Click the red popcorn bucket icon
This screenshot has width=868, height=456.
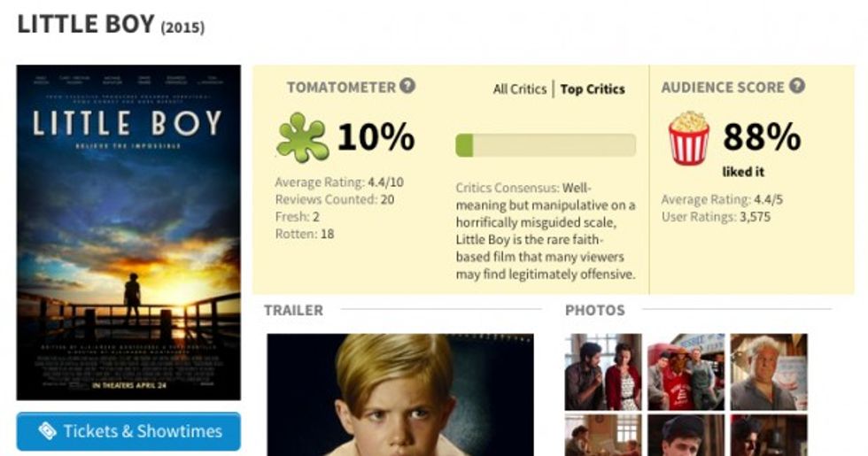(x=688, y=138)
